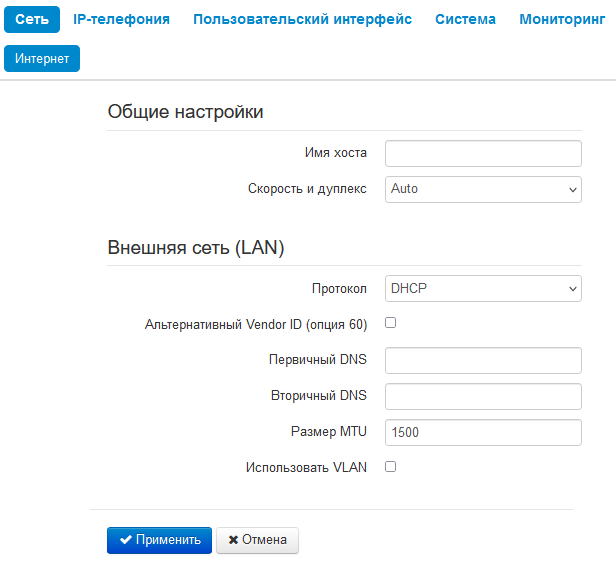The width and height of the screenshot is (616, 562).
Task: Focus the Имя хоста input field
Action: pyautogui.click(x=483, y=153)
